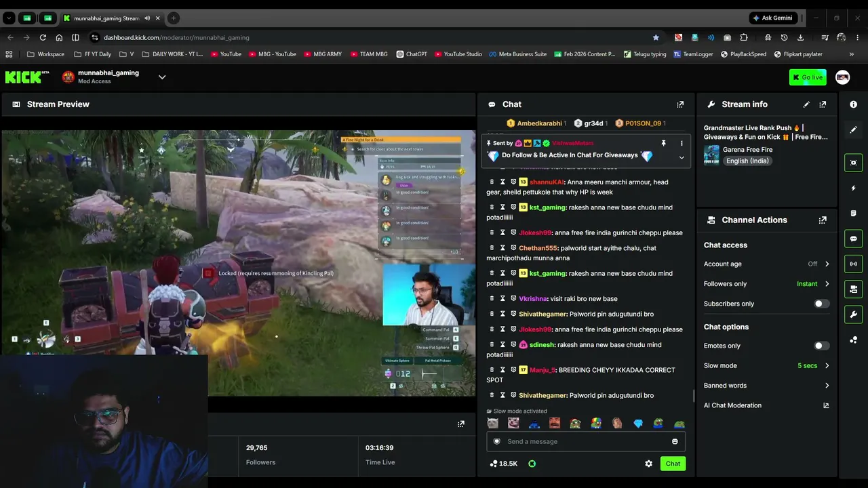The width and height of the screenshot is (868, 488).
Task: Open kst_gaming's profile from first chat message
Action: (x=547, y=207)
